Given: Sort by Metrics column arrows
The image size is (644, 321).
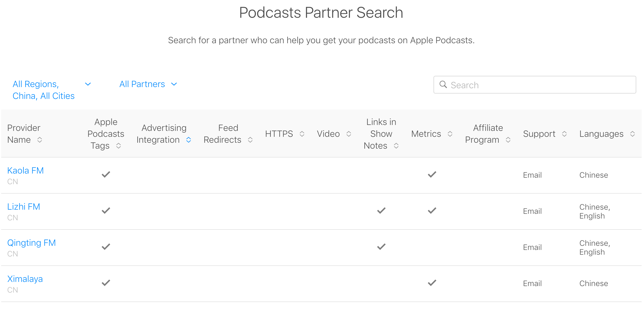Looking at the screenshot, I should coord(450,134).
